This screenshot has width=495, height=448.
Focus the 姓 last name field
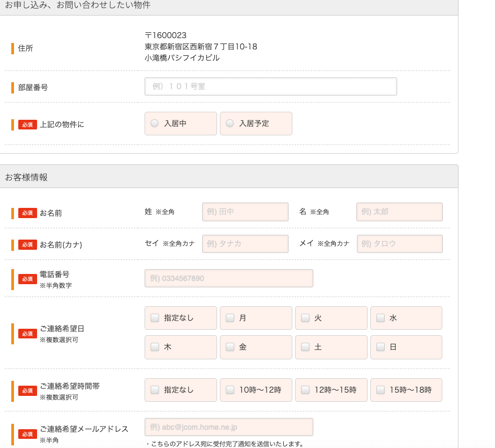tap(245, 212)
